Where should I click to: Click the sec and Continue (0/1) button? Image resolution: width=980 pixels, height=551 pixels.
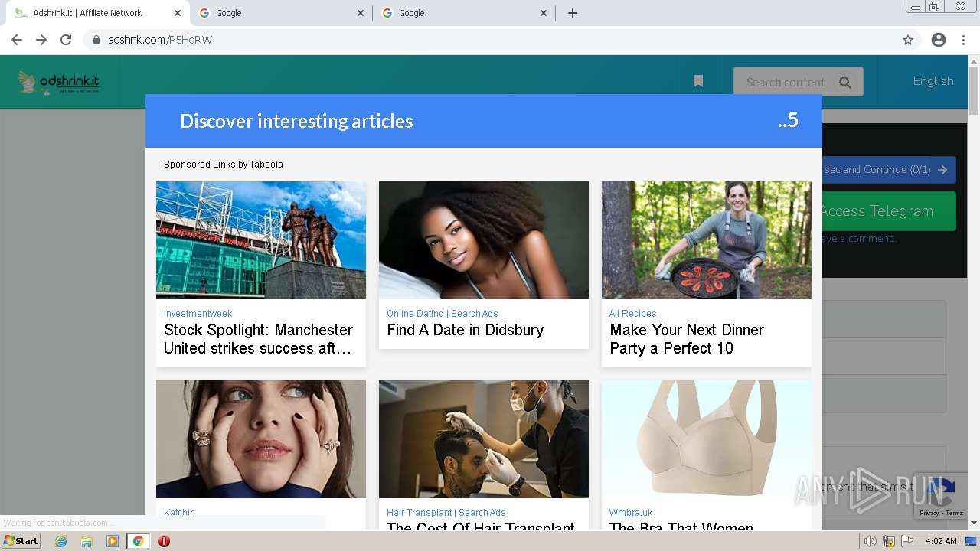[x=889, y=170]
